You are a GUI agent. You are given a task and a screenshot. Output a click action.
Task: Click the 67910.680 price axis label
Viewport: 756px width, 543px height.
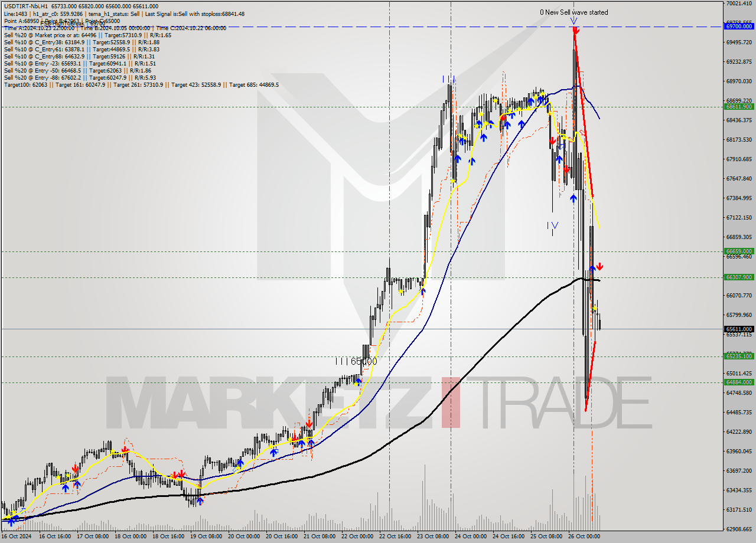pyautogui.click(x=739, y=159)
